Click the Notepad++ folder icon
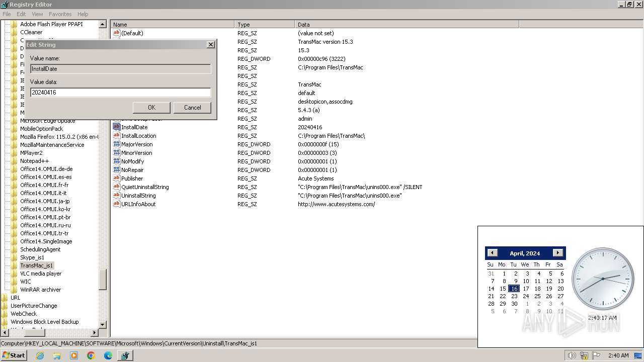This screenshot has width=644, height=362. (x=14, y=161)
